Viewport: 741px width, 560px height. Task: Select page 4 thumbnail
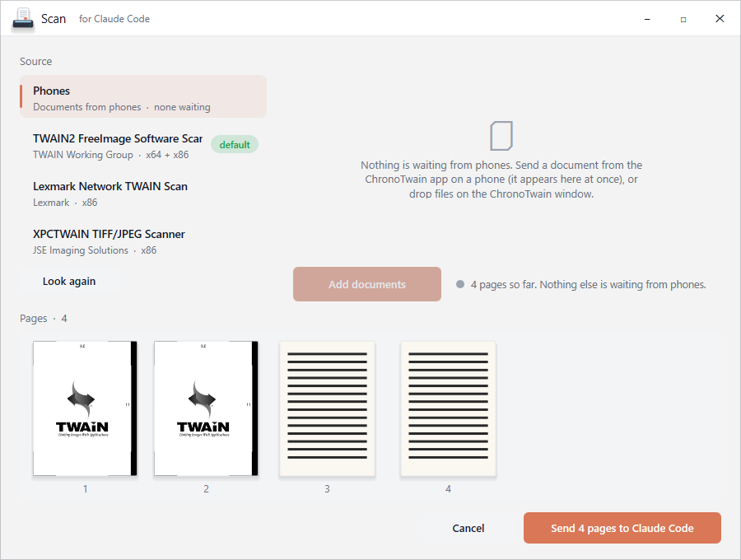(448, 408)
